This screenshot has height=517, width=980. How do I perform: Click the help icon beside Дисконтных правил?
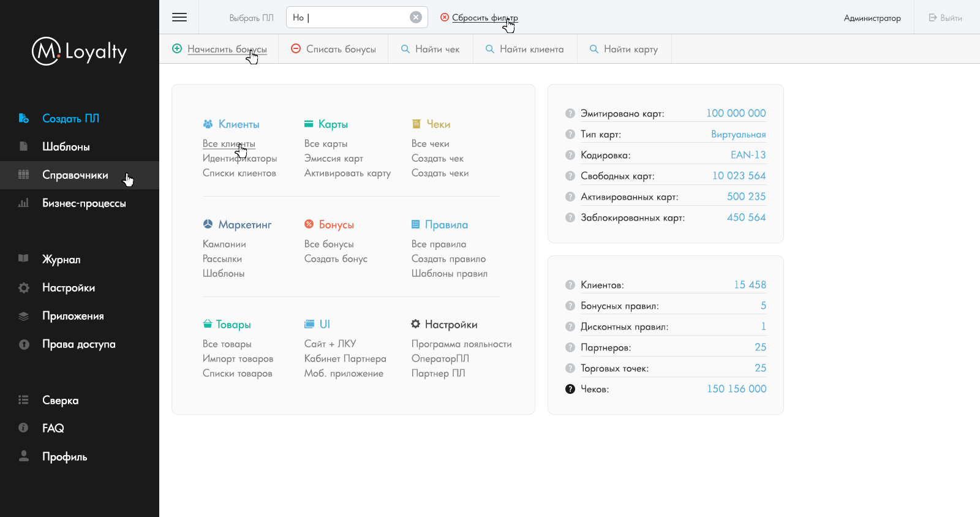(570, 326)
